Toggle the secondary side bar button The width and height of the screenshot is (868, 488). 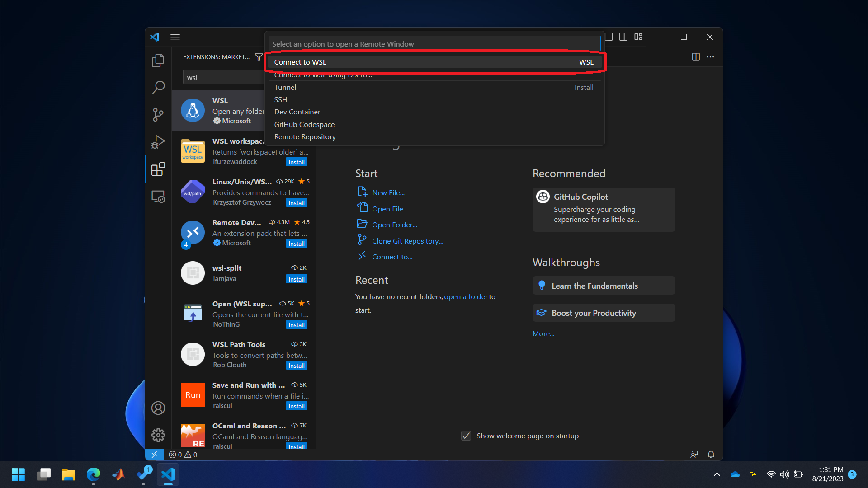coord(623,37)
